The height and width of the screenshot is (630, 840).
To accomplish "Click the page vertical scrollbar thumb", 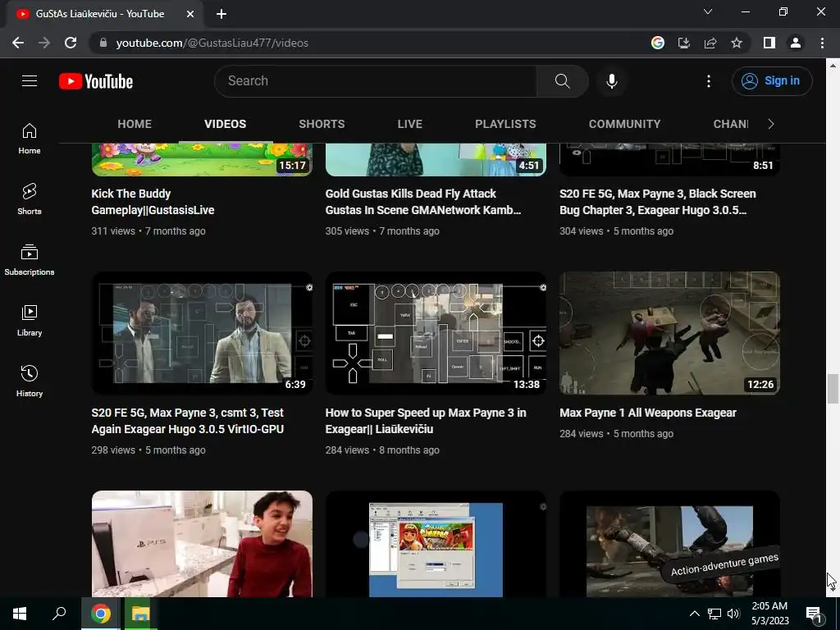I will coord(832,389).
